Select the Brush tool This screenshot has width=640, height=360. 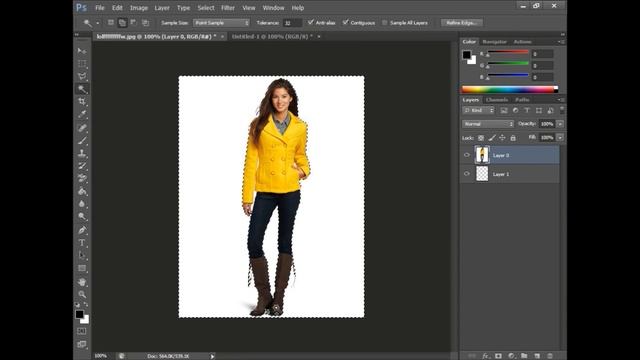click(x=82, y=141)
